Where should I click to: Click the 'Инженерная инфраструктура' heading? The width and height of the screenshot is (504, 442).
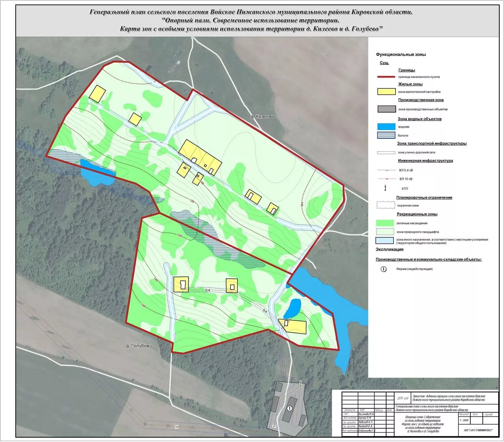click(425, 161)
